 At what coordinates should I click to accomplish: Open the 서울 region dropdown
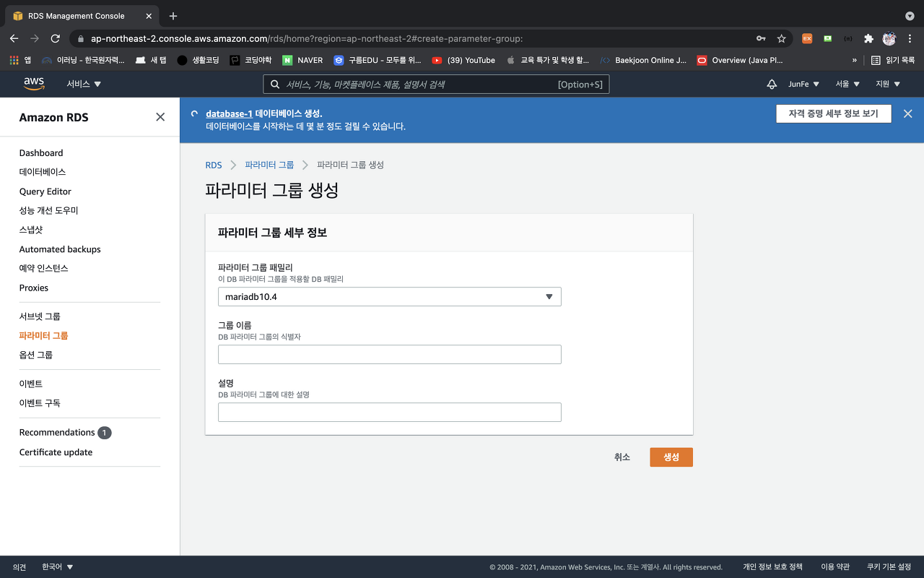847,84
